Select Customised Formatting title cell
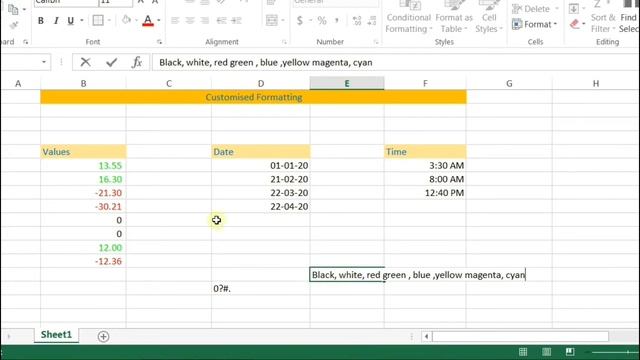 253,97
